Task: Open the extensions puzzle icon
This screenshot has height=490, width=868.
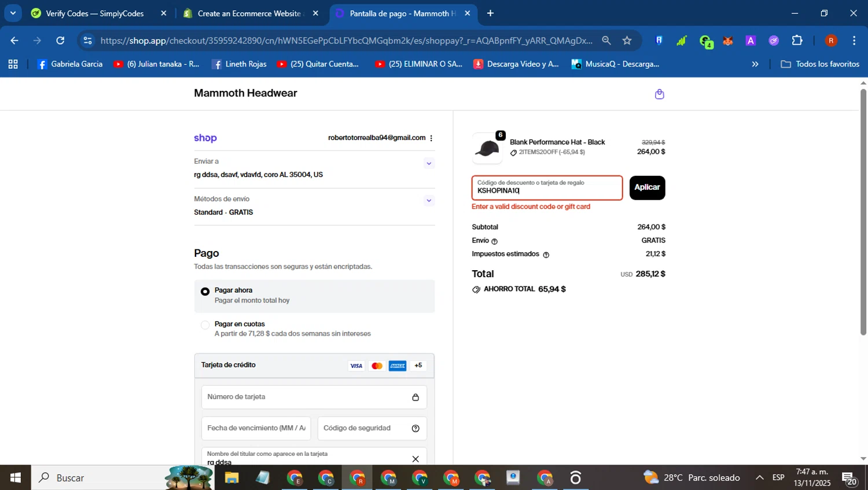Action: (797, 40)
